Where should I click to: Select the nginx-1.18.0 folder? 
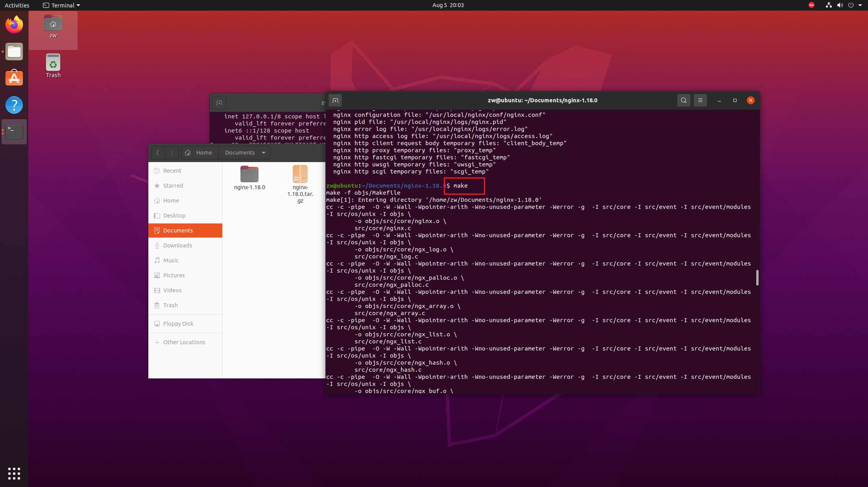click(249, 178)
